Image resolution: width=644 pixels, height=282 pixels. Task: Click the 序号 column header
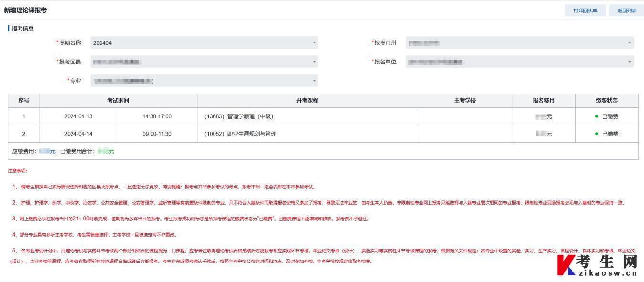point(24,100)
